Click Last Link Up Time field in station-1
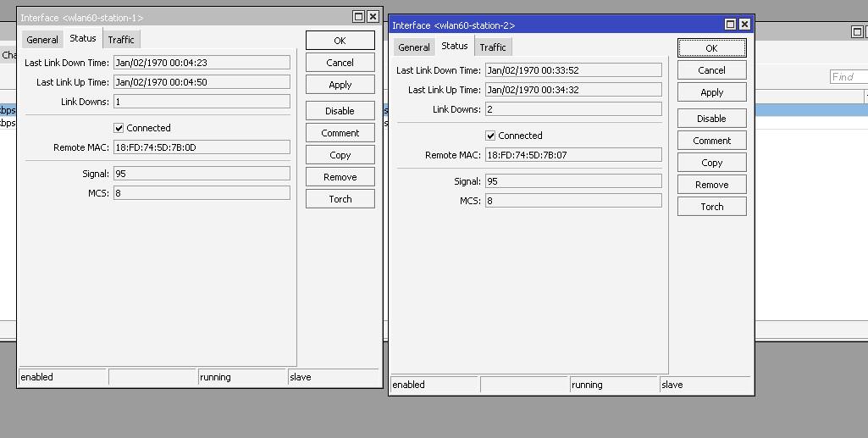Viewport: 868px width, 438px height. (202, 82)
